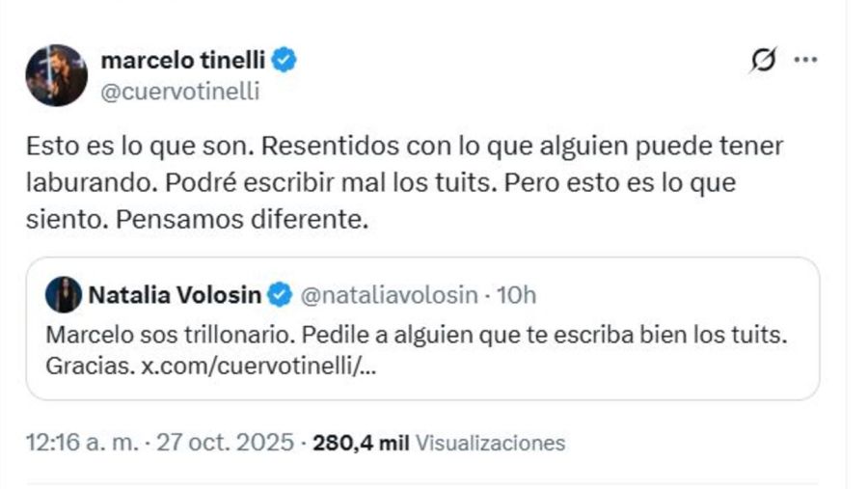Click the "Visualizaciones" label
868x489 pixels.
click(490, 443)
